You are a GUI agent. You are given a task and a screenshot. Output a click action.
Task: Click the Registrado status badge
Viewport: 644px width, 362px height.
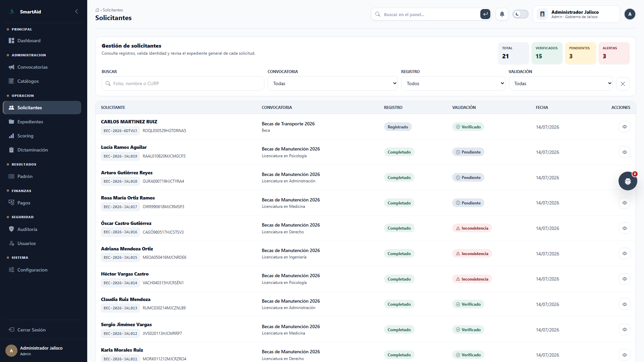point(398,127)
